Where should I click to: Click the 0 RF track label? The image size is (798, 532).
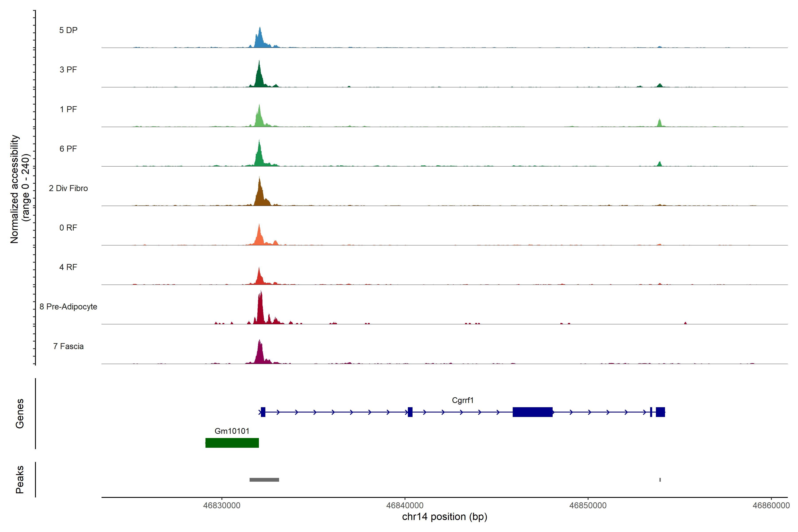pyautogui.click(x=68, y=228)
